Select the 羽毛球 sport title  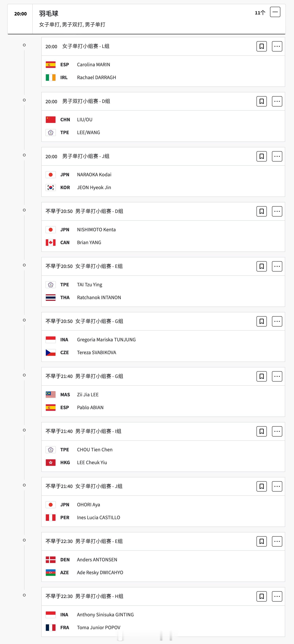tap(49, 14)
